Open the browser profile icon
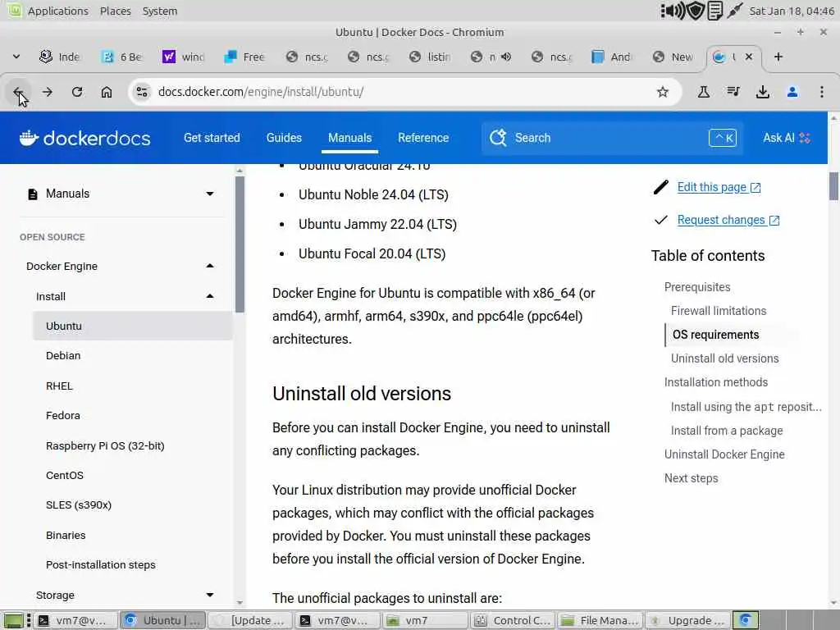This screenshot has width=840, height=630. (792, 92)
